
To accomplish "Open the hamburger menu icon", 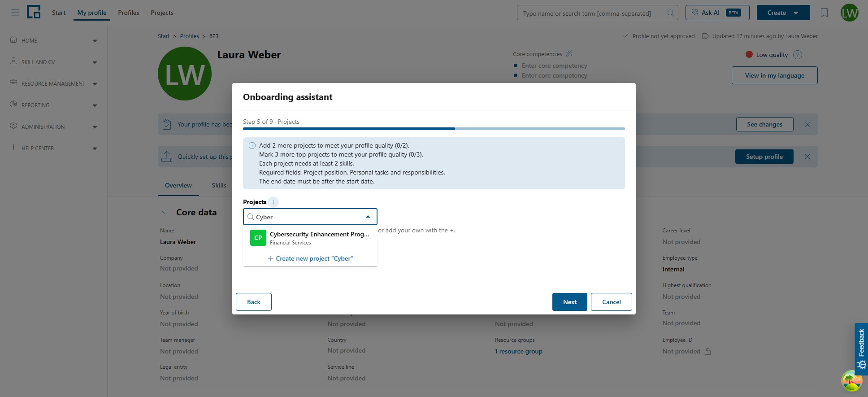I will pos(15,13).
